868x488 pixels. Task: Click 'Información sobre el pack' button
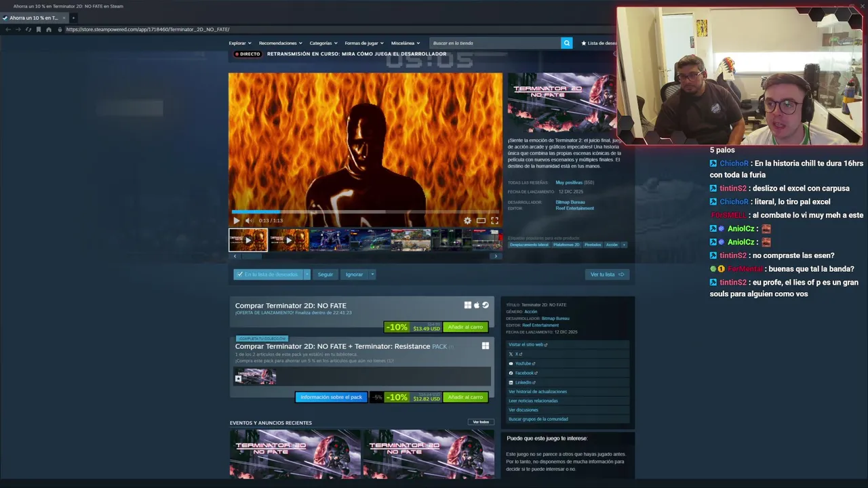pyautogui.click(x=331, y=397)
